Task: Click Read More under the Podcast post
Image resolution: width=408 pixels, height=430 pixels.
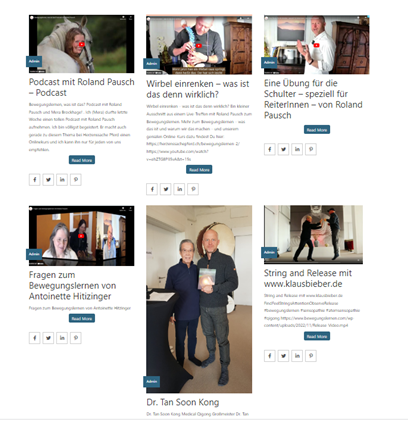Action: click(82, 160)
